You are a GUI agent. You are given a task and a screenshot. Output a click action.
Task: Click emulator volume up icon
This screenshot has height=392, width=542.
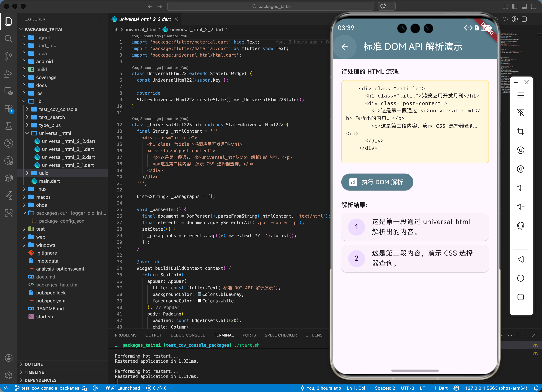pos(520,188)
